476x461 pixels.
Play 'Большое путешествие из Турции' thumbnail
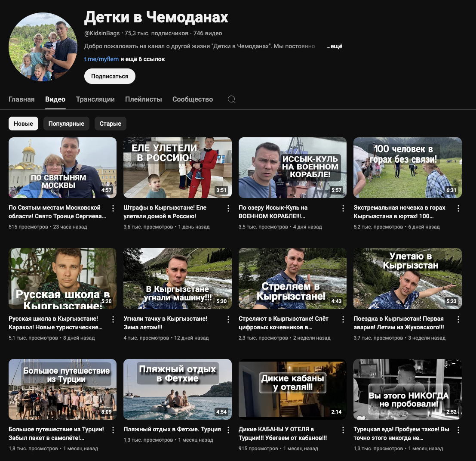click(x=62, y=389)
